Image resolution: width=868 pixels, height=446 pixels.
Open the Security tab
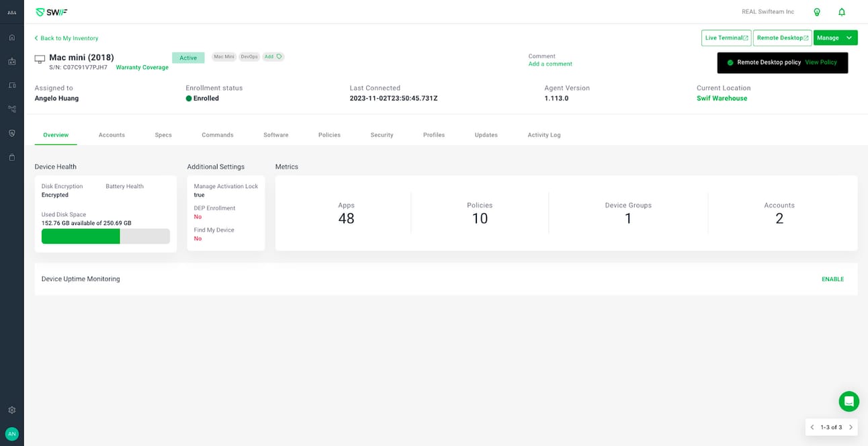click(x=382, y=135)
